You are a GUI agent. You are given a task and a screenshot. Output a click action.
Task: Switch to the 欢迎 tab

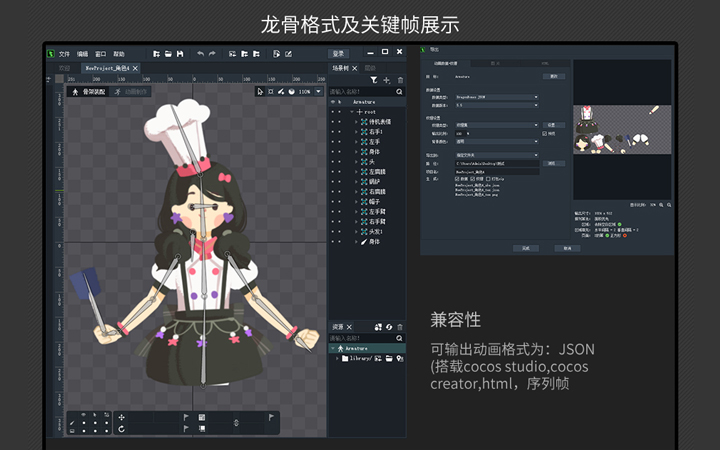pyautogui.click(x=64, y=68)
